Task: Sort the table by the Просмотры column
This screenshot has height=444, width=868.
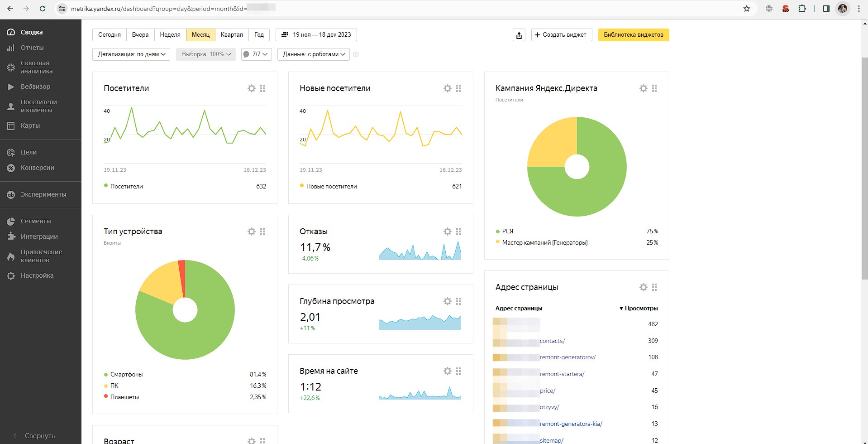Action: [639, 309]
